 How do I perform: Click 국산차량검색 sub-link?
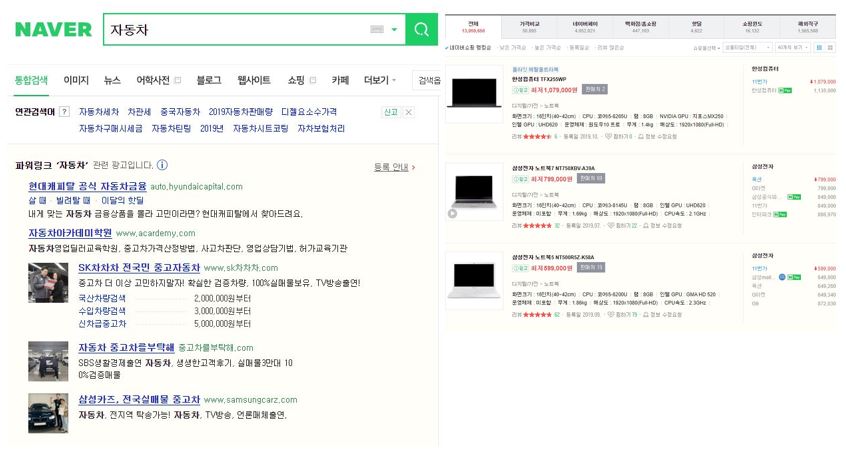tap(102, 298)
